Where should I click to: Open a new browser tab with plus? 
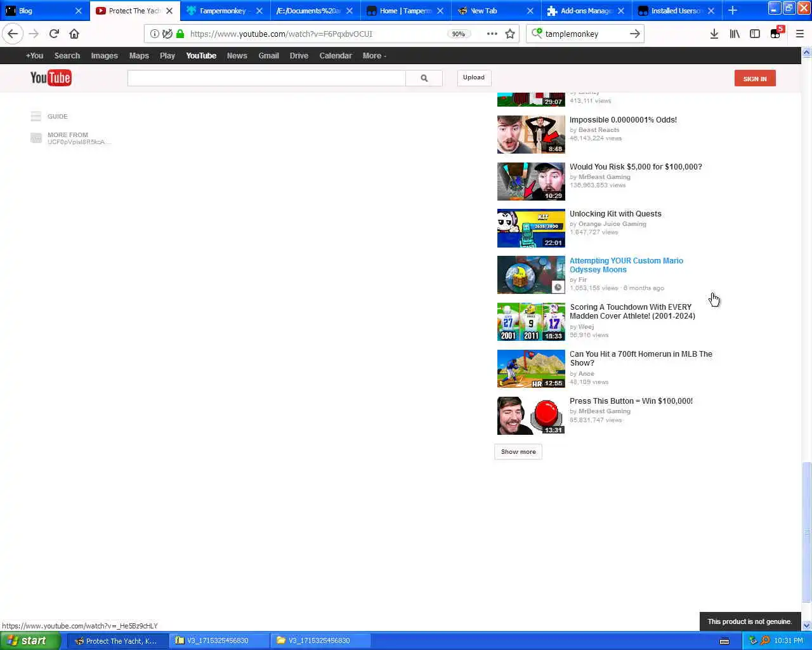[x=733, y=10]
